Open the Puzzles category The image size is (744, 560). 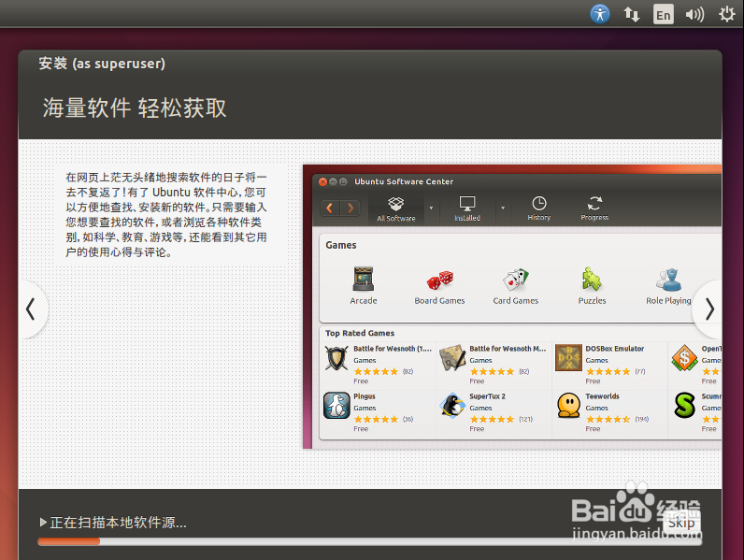tap(593, 286)
